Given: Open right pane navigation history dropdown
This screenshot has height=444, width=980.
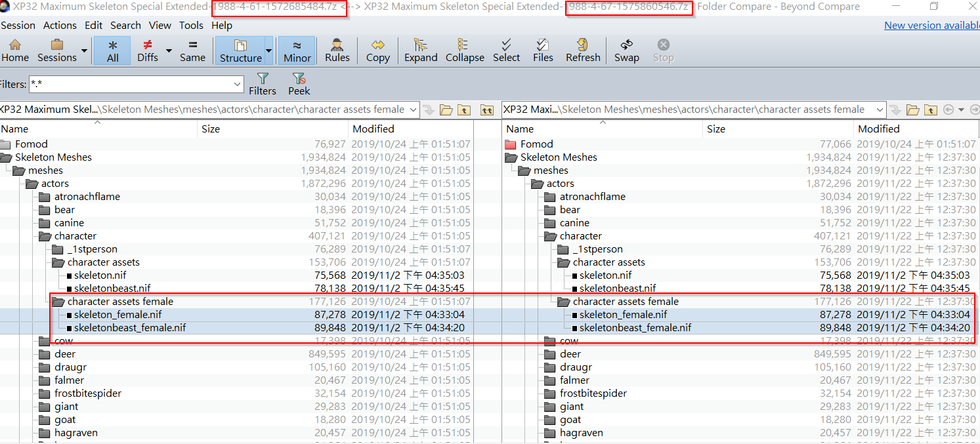Looking at the screenshot, I should click(x=961, y=110).
